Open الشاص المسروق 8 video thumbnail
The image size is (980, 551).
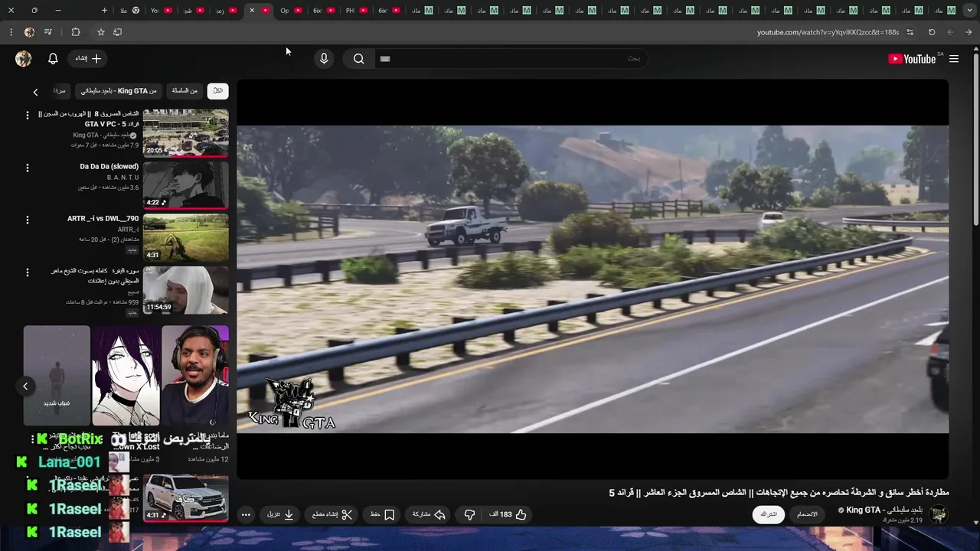click(x=186, y=132)
